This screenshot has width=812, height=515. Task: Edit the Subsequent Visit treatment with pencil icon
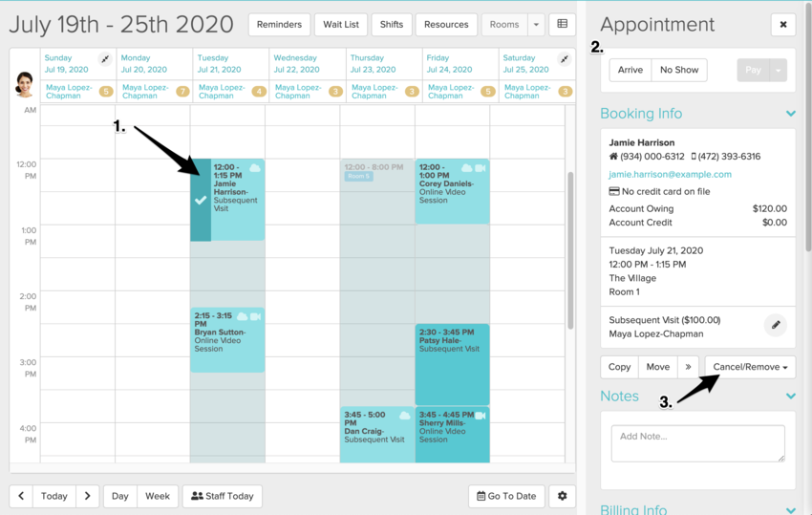[776, 326]
